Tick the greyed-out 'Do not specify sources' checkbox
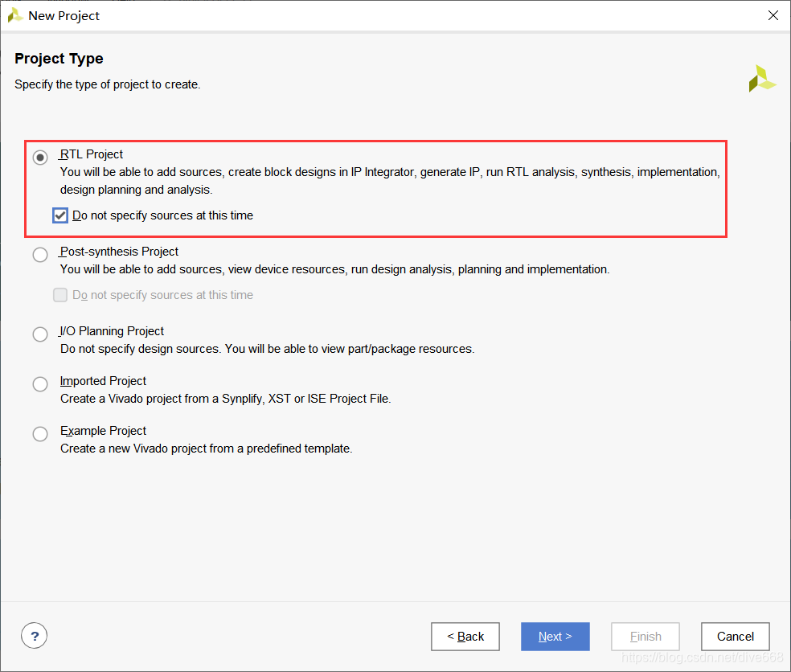 (x=60, y=295)
